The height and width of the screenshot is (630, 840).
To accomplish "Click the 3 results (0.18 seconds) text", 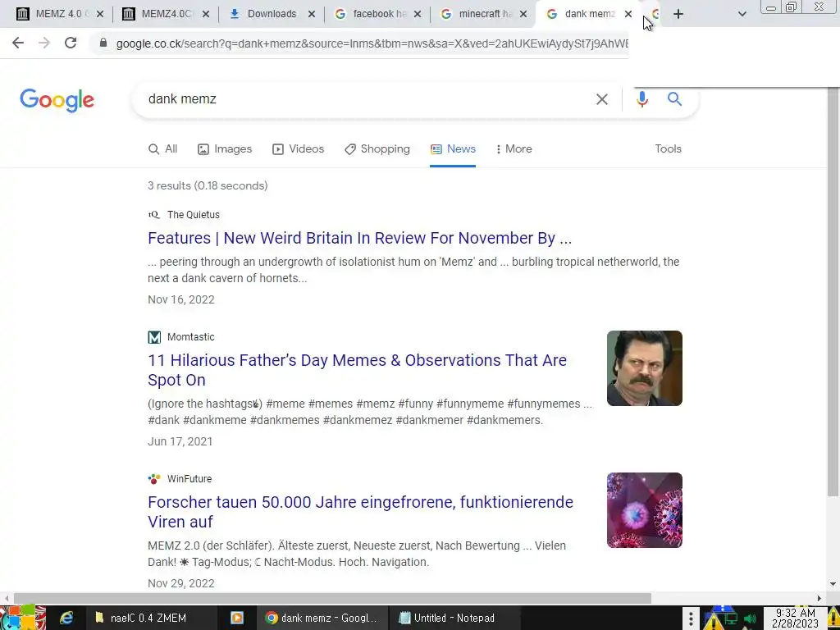I will coord(208,186).
